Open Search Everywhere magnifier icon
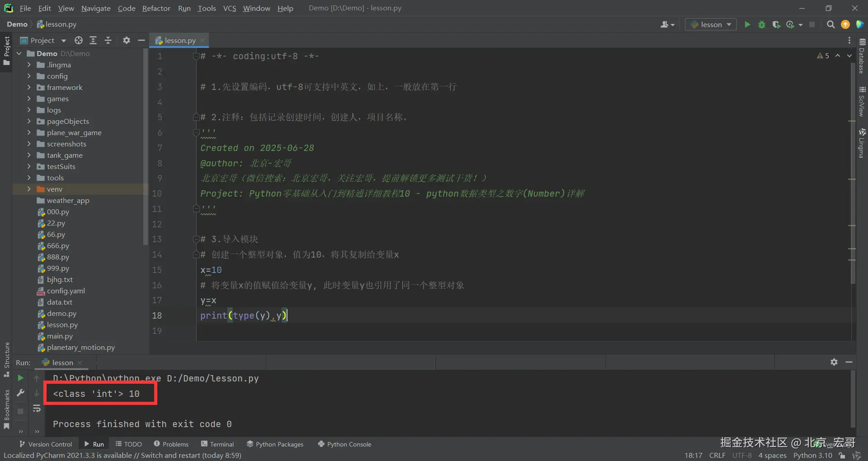Image resolution: width=868 pixels, height=461 pixels. tap(830, 24)
